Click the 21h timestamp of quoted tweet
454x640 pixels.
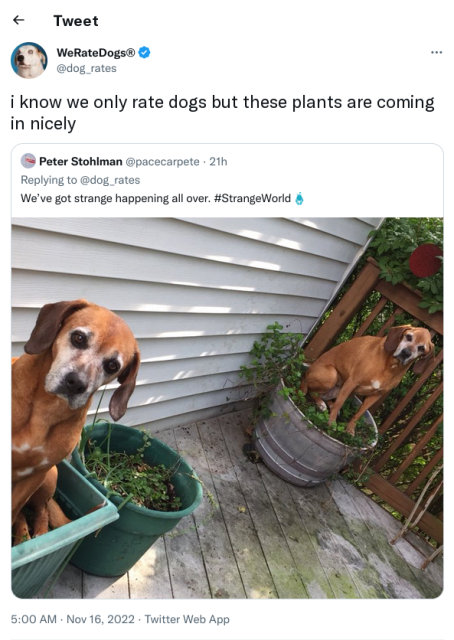click(218, 162)
